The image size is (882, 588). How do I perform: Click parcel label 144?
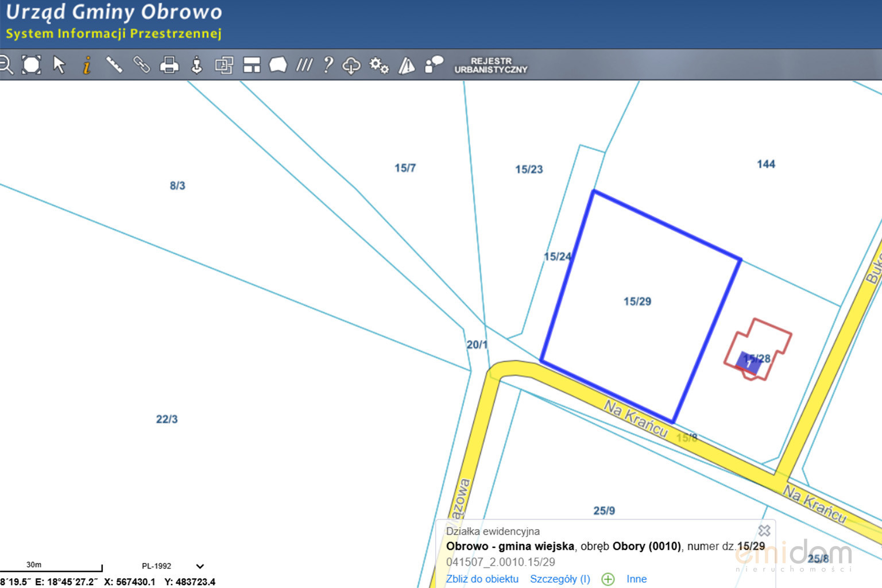(x=766, y=164)
